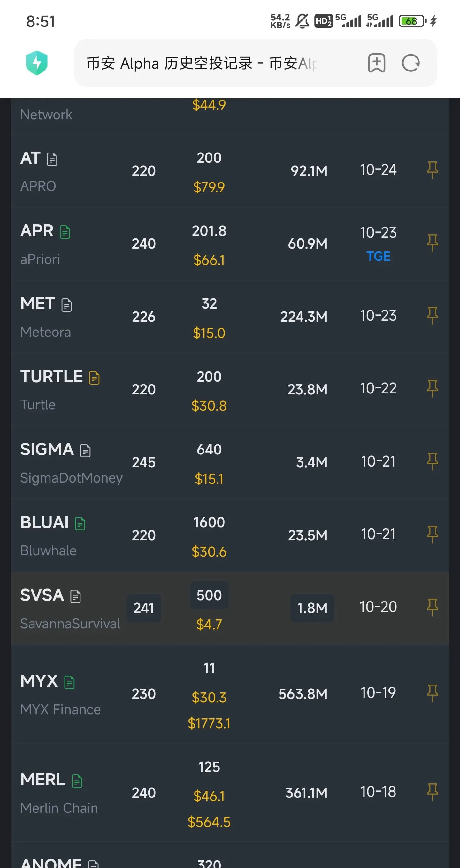Viewport: 460px width, 868px height.
Task: Pin the SVSA SavannaSurvival row
Action: [x=432, y=607]
